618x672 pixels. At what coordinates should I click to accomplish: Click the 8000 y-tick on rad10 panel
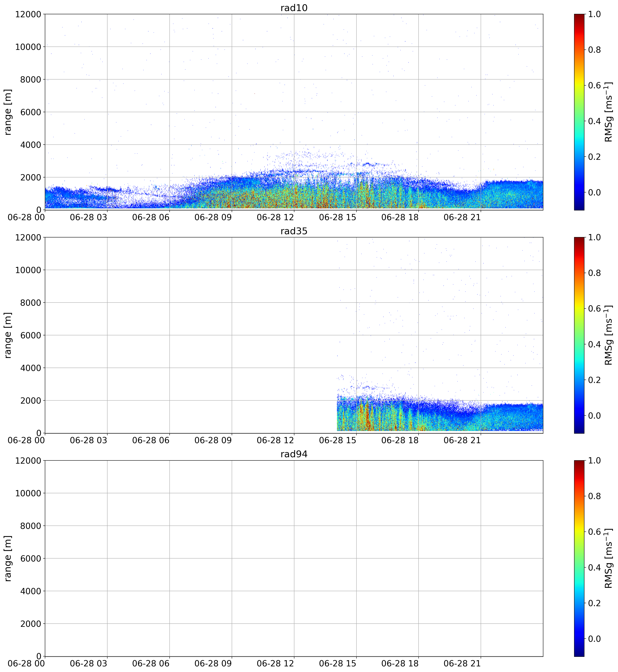[x=30, y=79]
